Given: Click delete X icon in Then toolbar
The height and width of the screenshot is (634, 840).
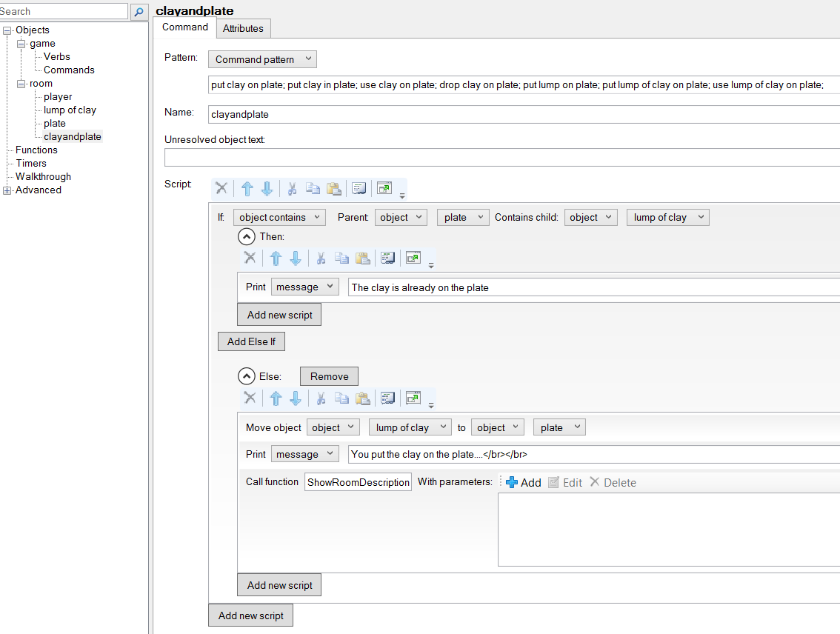Looking at the screenshot, I should coord(250,258).
